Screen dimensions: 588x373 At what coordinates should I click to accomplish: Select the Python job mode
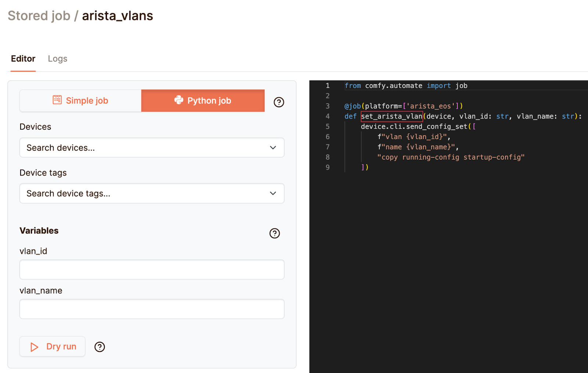[203, 101]
